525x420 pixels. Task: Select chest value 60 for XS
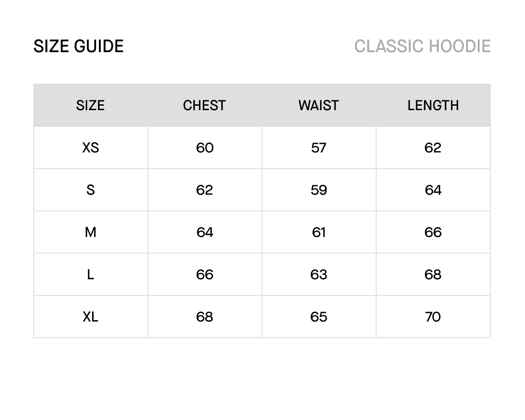(205, 147)
